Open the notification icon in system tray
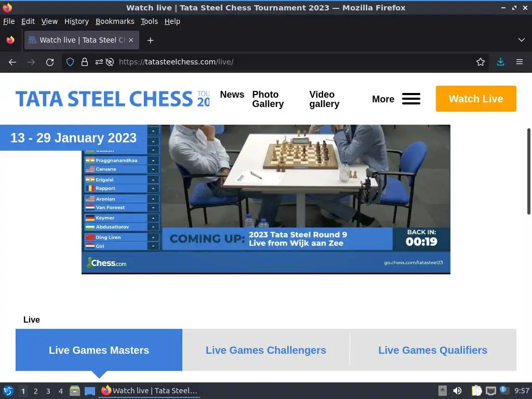The height and width of the screenshot is (399, 532). (503, 390)
